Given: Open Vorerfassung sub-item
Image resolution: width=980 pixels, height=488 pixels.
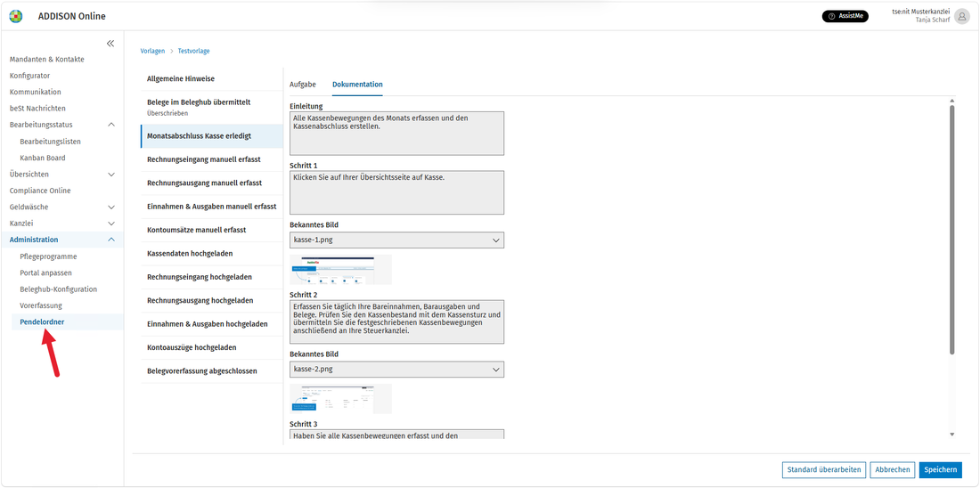Looking at the screenshot, I should [x=41, y=305].
